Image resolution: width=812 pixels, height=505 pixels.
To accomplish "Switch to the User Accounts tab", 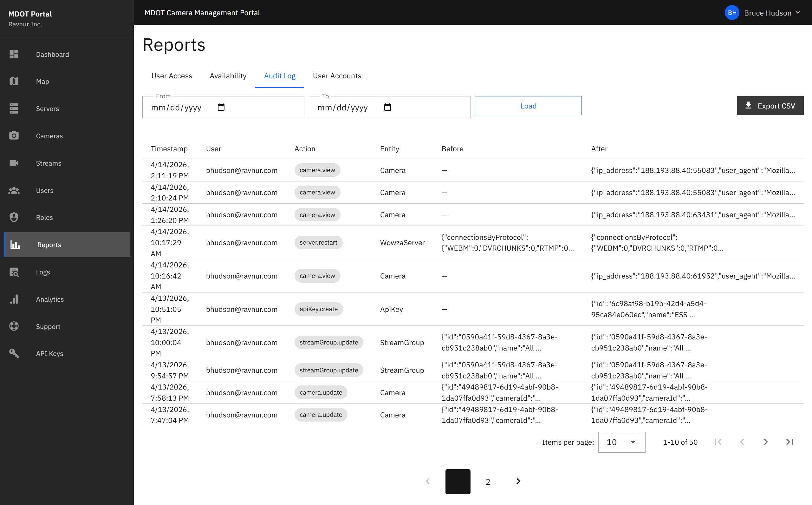I will [x=337, y=76].
